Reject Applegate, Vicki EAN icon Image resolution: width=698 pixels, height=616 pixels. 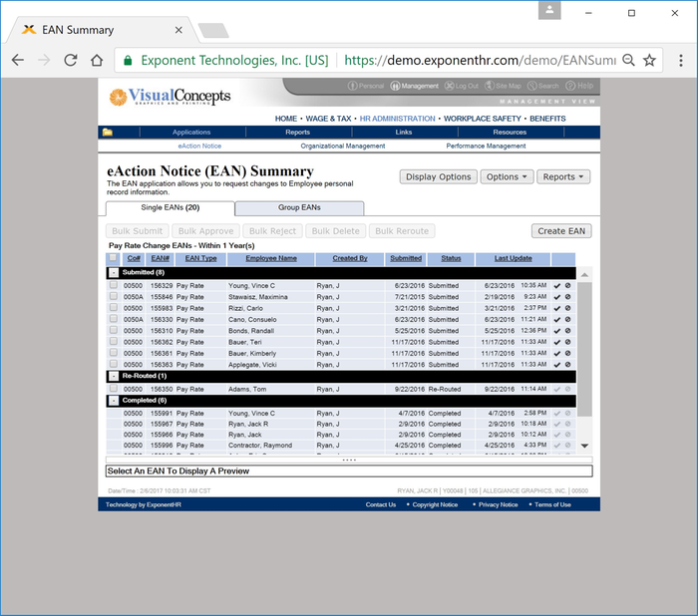pos(568,365)
